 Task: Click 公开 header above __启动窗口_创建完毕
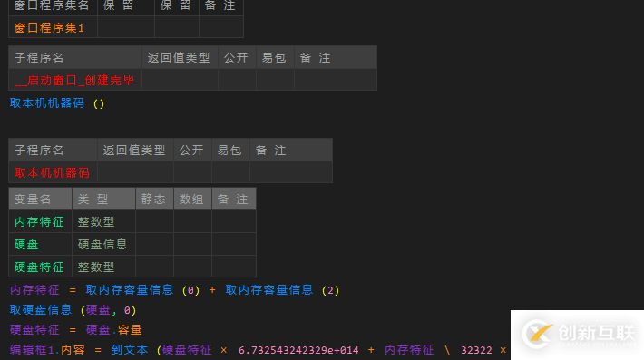coord(236,57)
